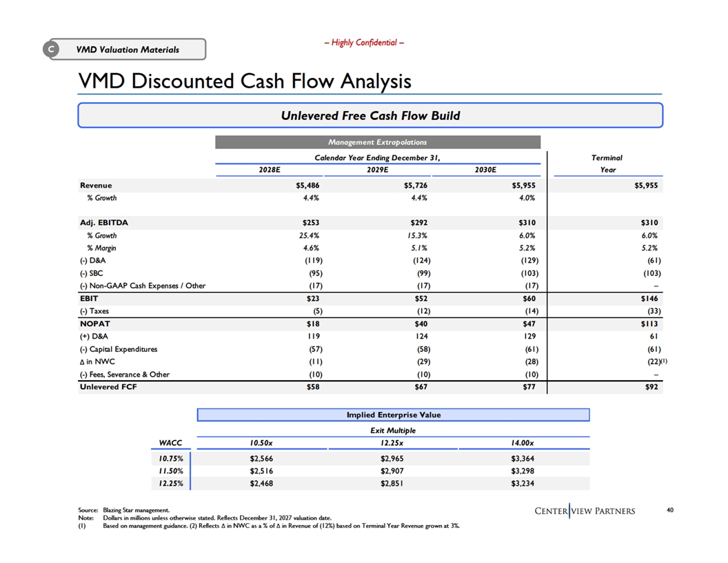The image size is (728, 563).
Task: Click the 2030E column header
Action: 485,170
